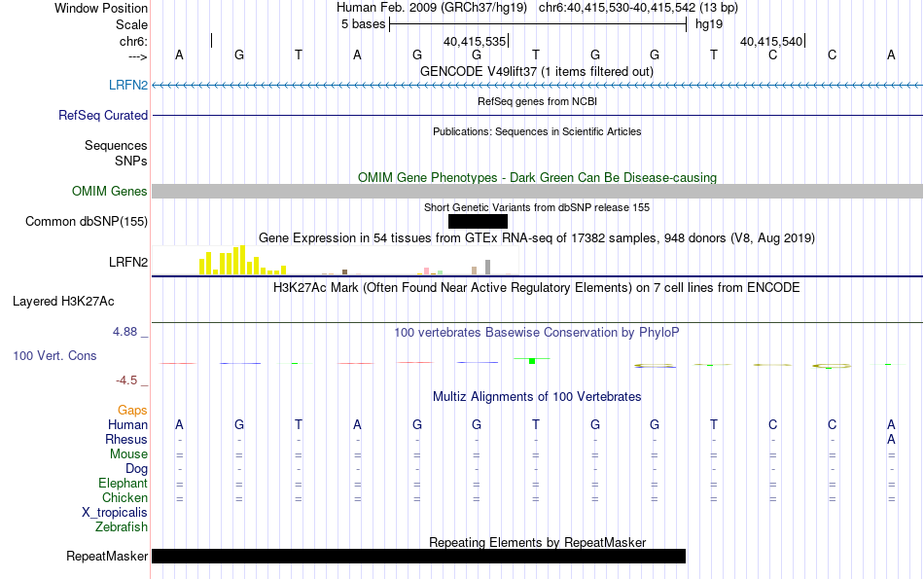Click the 4.88 PhyloP upper scale value
The height and width of the screenshot is (579, 924).
(x=124, y=332)
